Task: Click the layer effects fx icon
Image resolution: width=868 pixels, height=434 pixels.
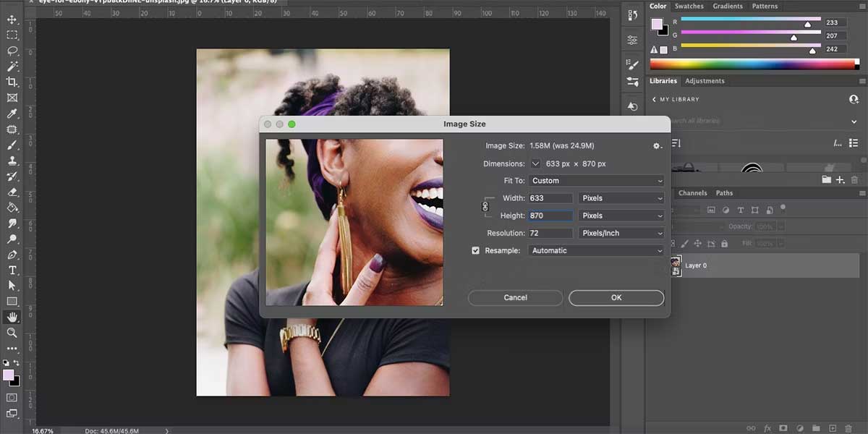Action: [x=767, y=428]
